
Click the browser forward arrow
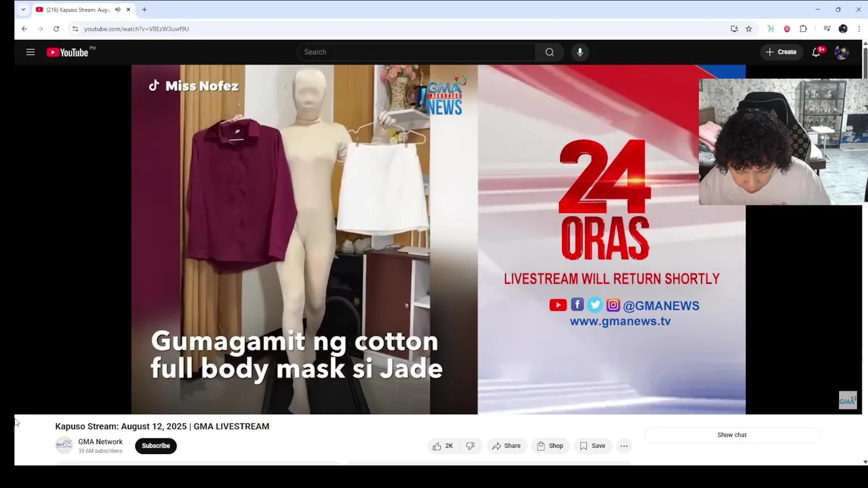click(40, 28)
